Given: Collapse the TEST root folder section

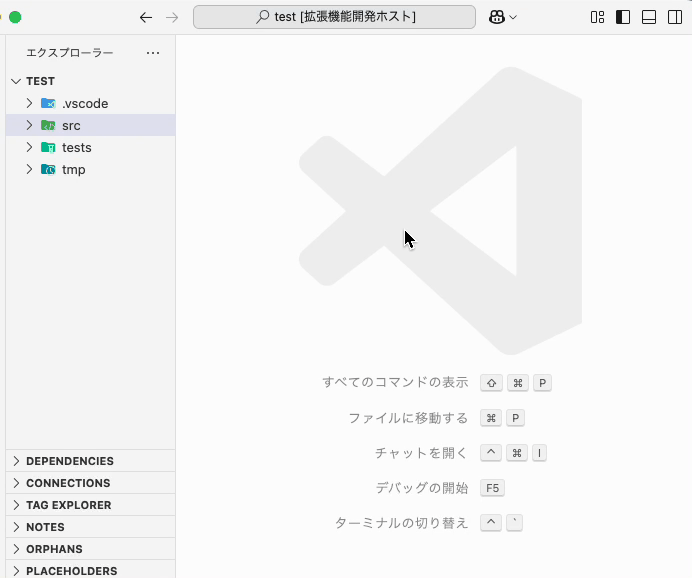Looking at the screenshot, I should [16, 81].
